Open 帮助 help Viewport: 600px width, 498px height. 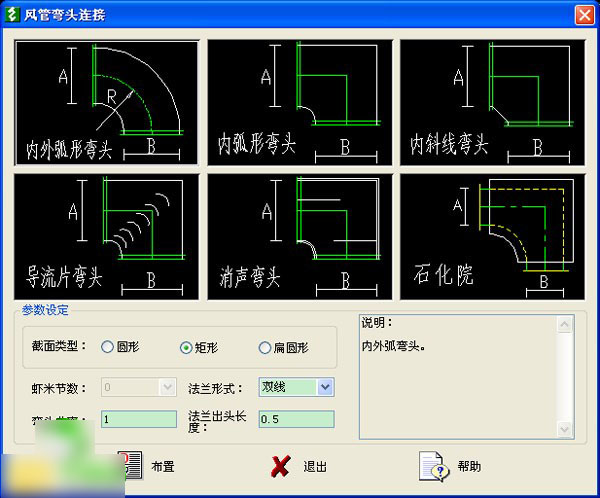pos(470,466)
